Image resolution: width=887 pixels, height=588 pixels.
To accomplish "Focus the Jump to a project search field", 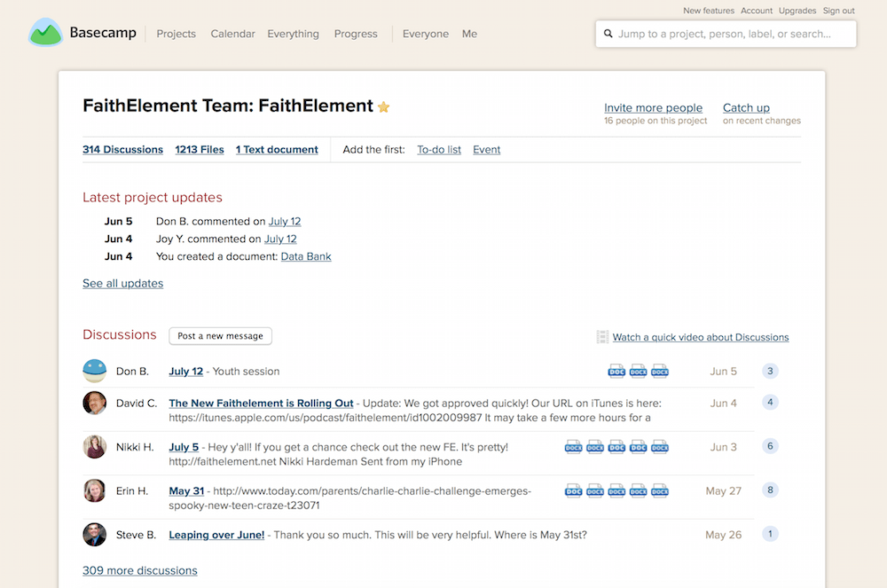I will tap(726, 34).
